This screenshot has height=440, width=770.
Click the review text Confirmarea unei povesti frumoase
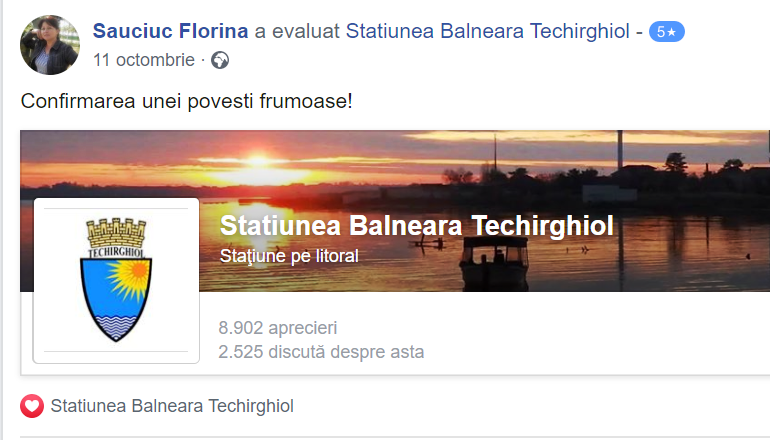point(187,101)
